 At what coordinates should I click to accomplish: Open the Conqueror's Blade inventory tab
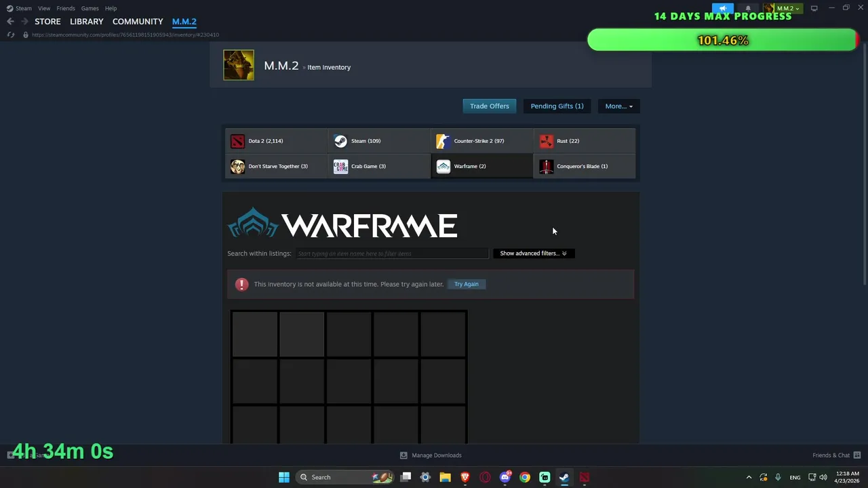click(x=585, y=166)
